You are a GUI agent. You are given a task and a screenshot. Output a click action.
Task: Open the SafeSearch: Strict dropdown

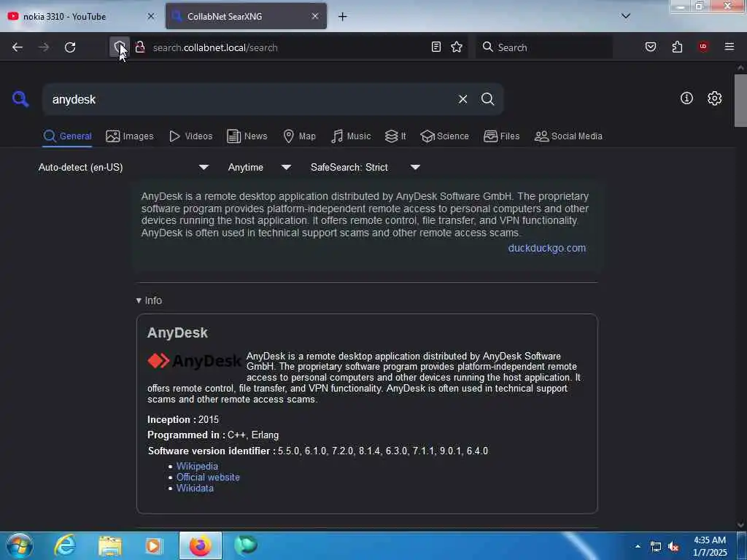(365, 167)
